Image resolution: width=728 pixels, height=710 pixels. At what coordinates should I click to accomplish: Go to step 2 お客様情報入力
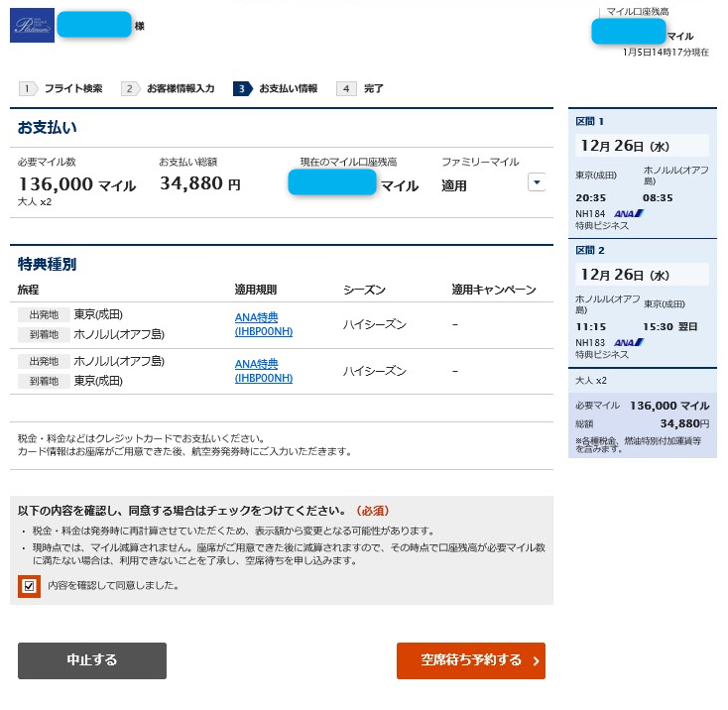click(x=168, y=88)
